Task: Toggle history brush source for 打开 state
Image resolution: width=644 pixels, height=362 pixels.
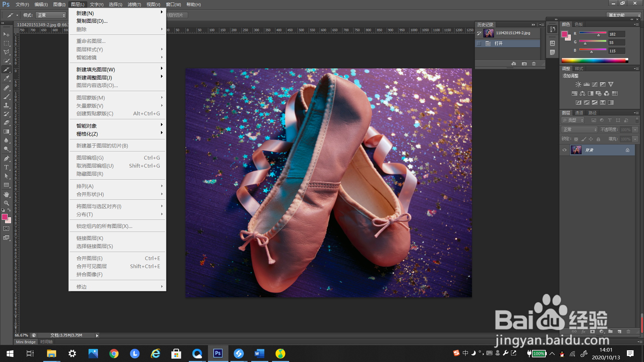Action: pos(479,44)
